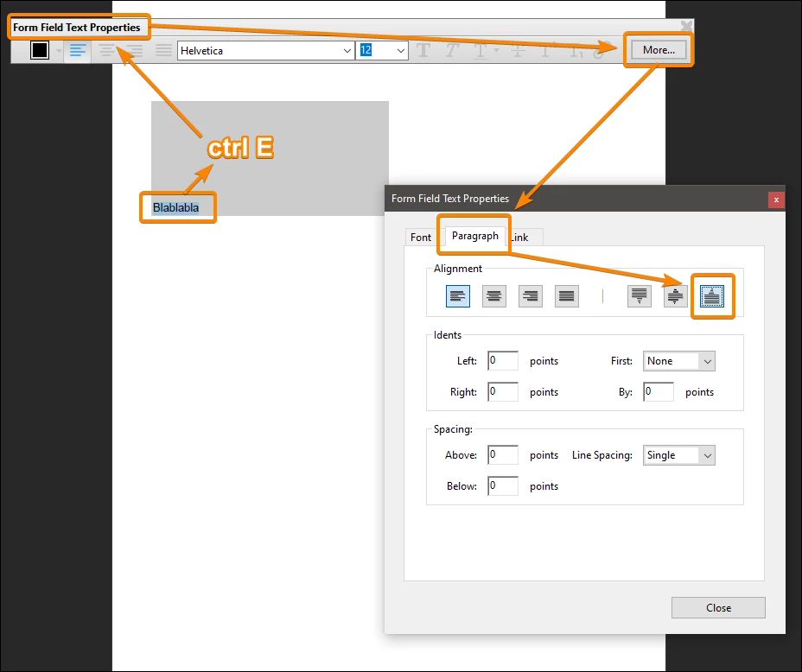Viewport: 802px width, 672px height.
Task: Click the Left indent points field
Action: pyautogui.click(x=503, y=360)
